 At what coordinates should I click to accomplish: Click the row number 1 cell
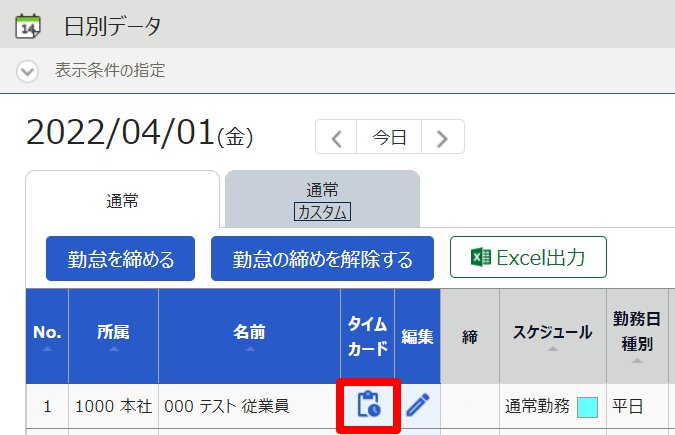click(x=47, y=406)
